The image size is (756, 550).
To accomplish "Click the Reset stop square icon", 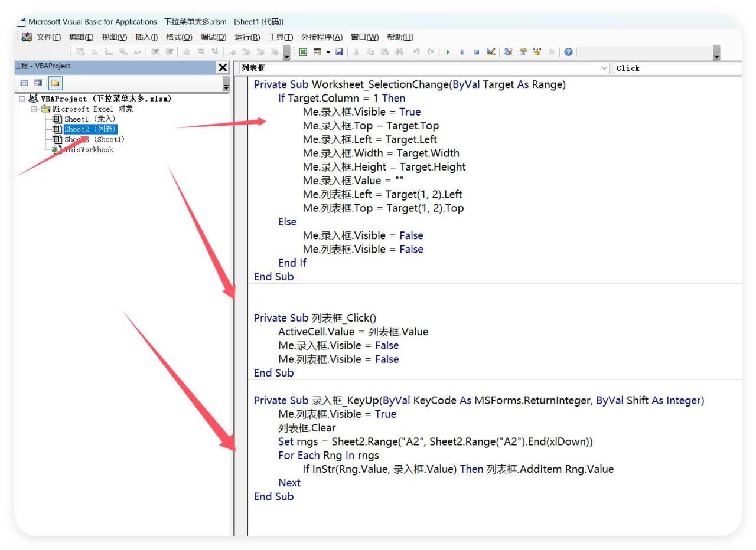I will pyautogui.click(x=476, y=52).
